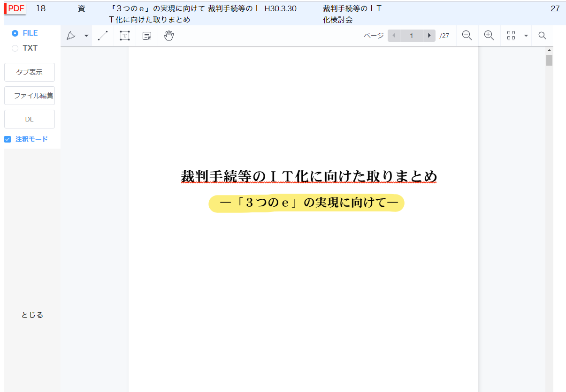Zoom in with the plus magnifier
Image resolution: width=566 pixels, height=392 pixels.
coord(489,36)
